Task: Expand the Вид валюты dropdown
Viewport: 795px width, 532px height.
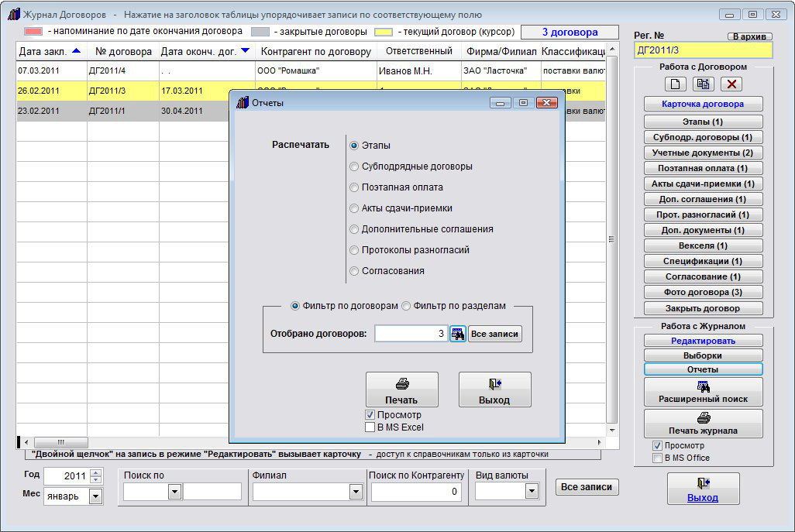Action: click(x=532, y=491)
